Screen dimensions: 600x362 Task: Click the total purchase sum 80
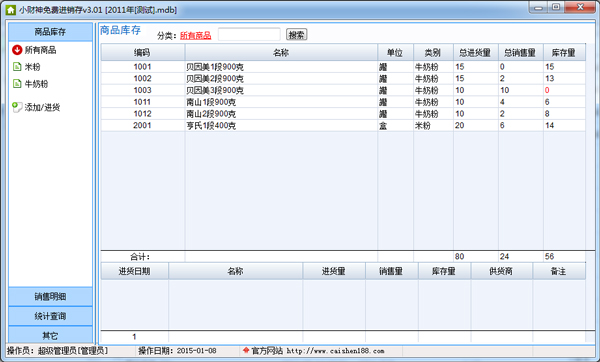460,256
